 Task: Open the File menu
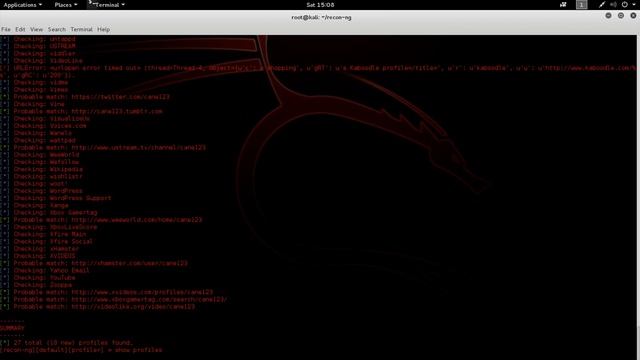(6, 29)
